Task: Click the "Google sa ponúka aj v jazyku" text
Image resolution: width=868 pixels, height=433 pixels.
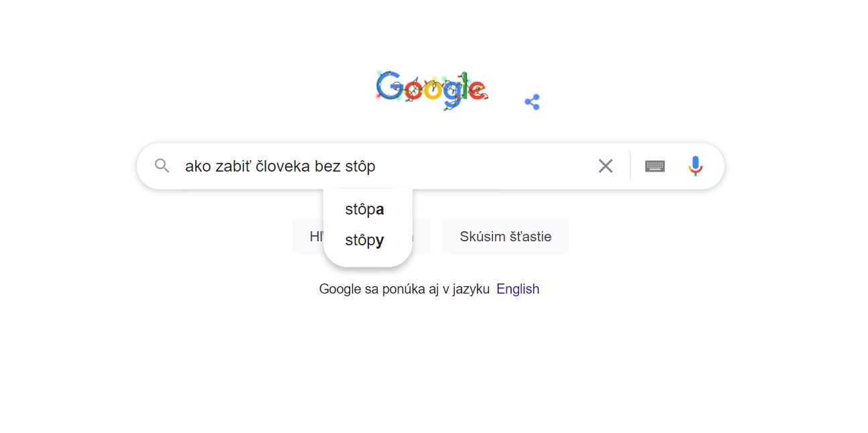Action: [404, 289]
